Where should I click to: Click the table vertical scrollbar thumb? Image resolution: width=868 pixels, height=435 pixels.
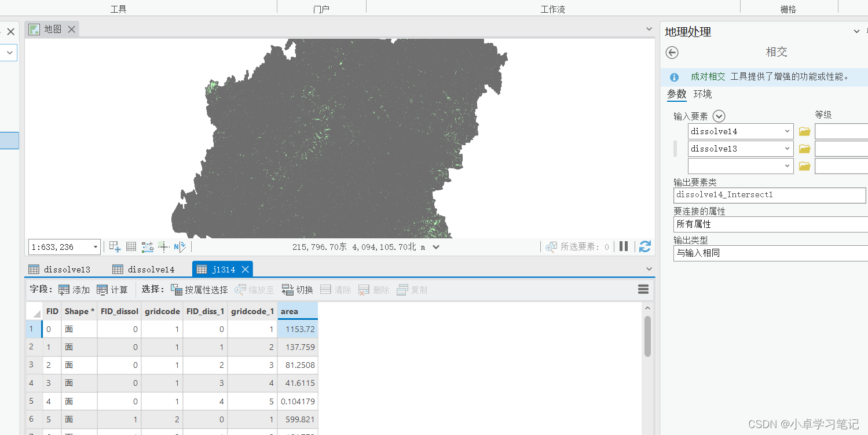pos(647,336)
